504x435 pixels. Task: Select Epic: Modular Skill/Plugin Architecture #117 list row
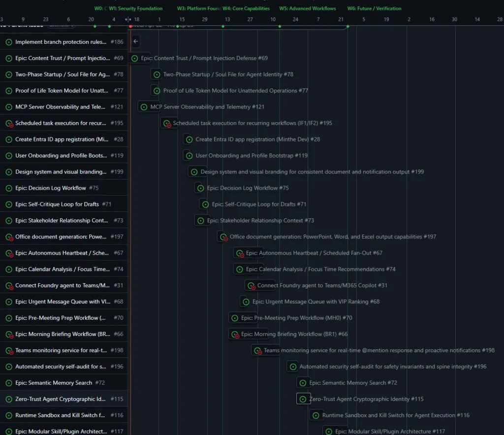(64, 430)
